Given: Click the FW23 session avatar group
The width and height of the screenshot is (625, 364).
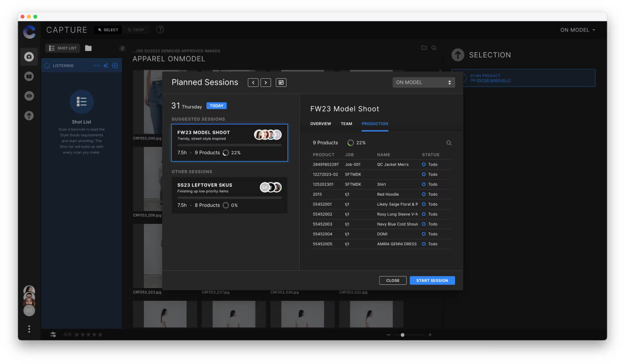Looking at the screenshot, I should click(x=268, y=135).
